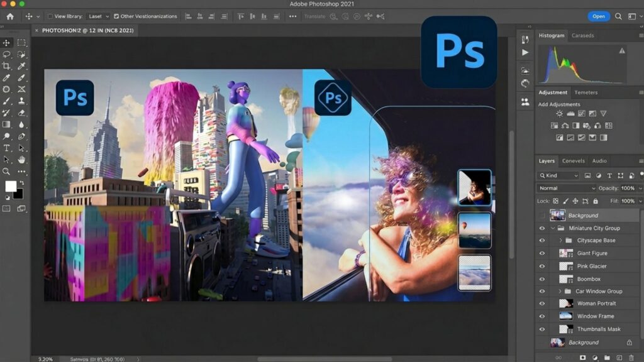Image resolution: width=644 pixels, height=362 pixels.
Task: Close the PHOTOSHON!Z document tab
Action: click(x=36, y=30)
